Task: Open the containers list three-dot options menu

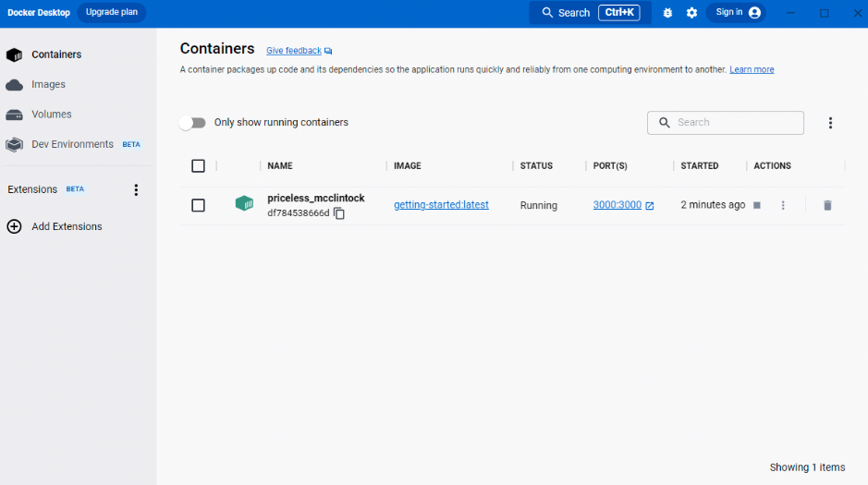Action: [x=830, y=123]
